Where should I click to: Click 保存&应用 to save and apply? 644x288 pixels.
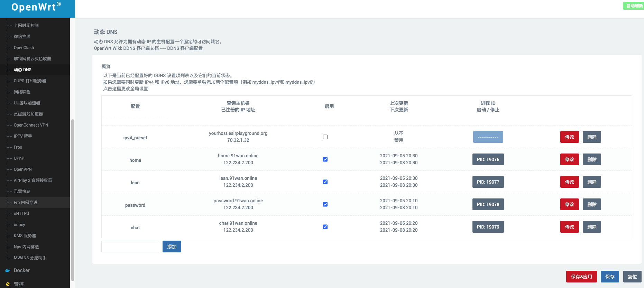(581, 277)
